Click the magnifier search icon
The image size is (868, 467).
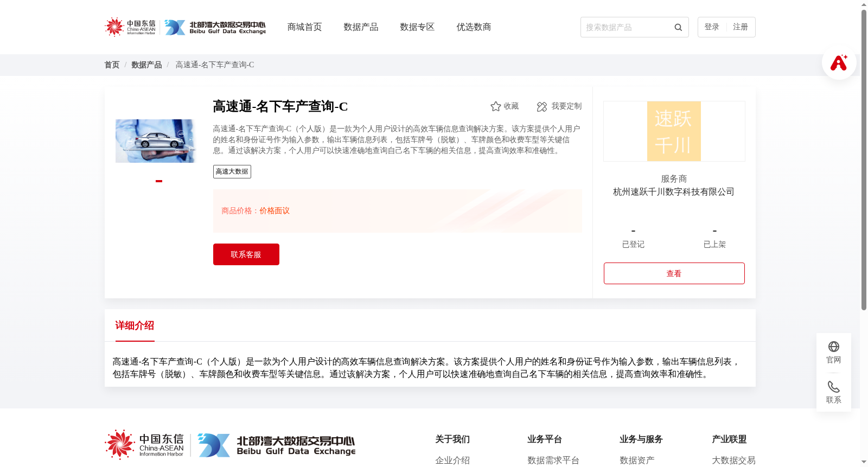click(x=678, y=27)
